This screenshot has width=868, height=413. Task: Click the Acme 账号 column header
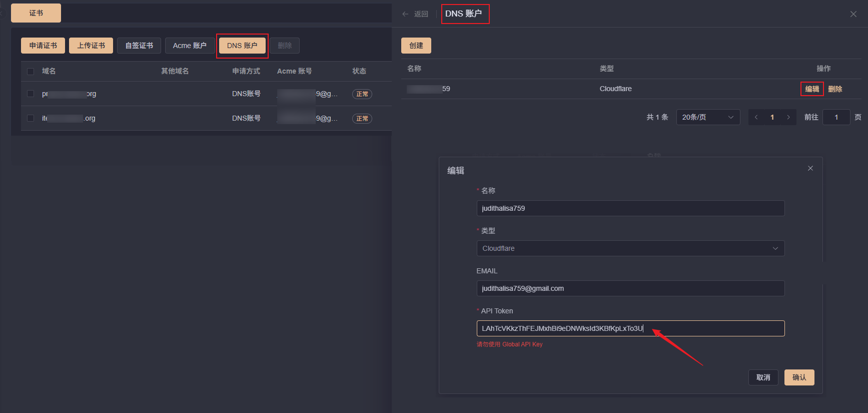(295, 71)
